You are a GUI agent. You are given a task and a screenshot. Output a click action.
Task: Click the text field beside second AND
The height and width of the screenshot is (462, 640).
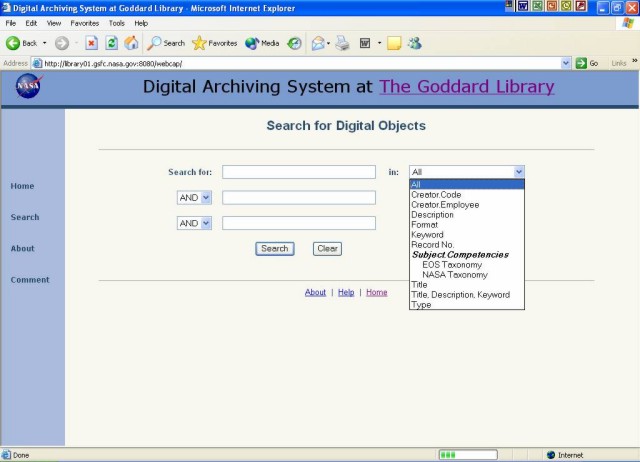pyautogui.click(x=299, y=223)
